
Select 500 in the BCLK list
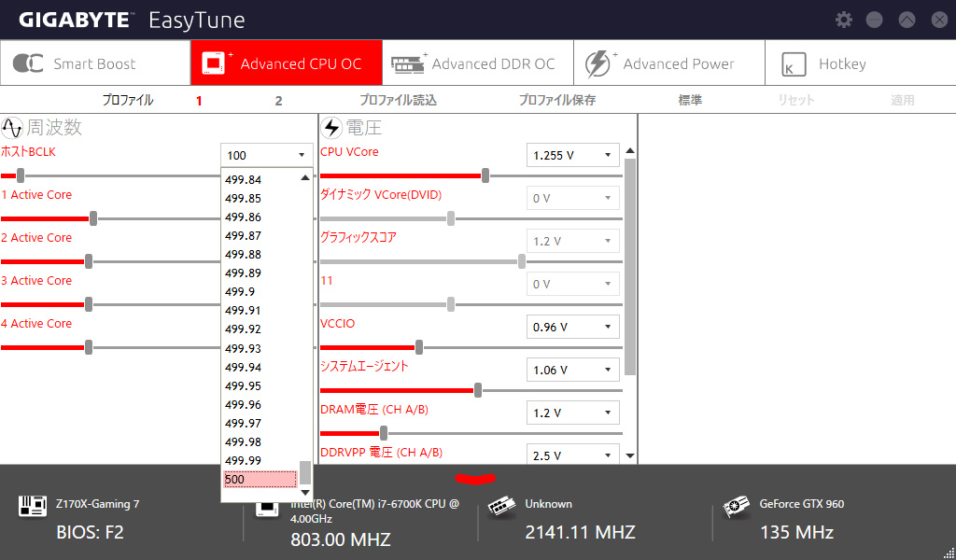tap(260, 480)
